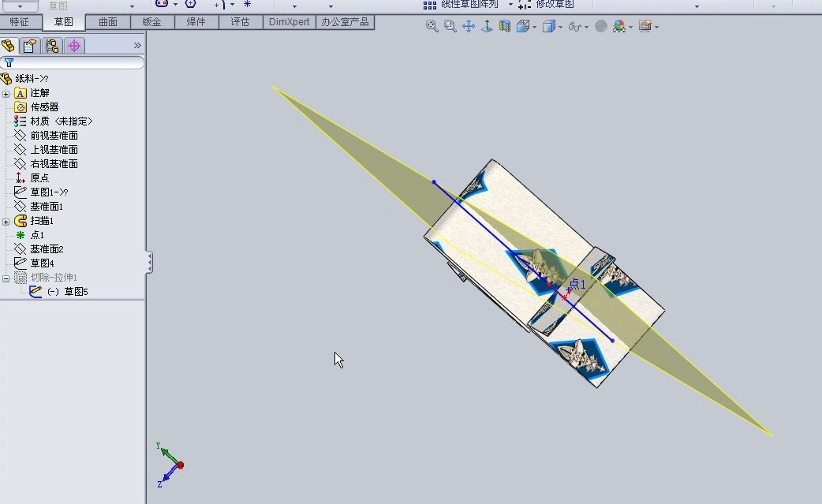
Task: Toggle the Section View icon
Action: pyautogui.click(x=504, y=26)
